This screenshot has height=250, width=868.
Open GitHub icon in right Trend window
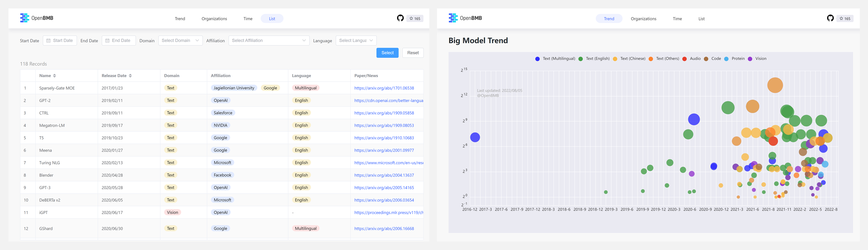830,18
